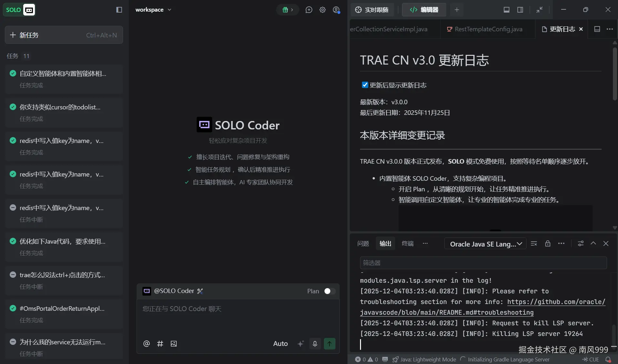The width and height of the screenshot is (618, 364).
Task: Click the 筛选器 filter input field
Action: [x=483, y=263]
